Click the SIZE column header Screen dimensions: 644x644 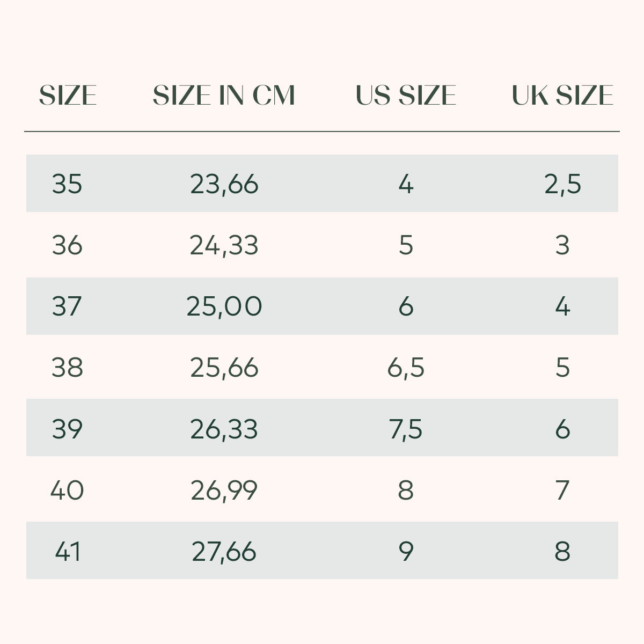(x=68, y=96)
